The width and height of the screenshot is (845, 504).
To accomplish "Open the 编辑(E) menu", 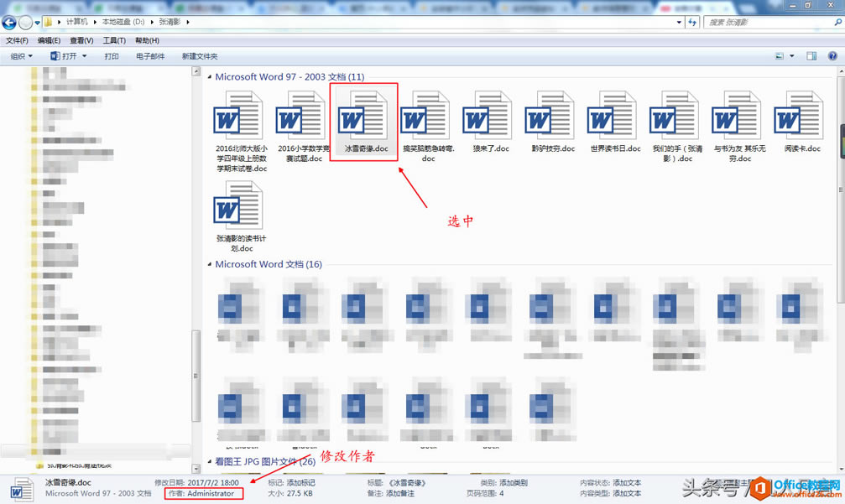I will coord(49,40).
